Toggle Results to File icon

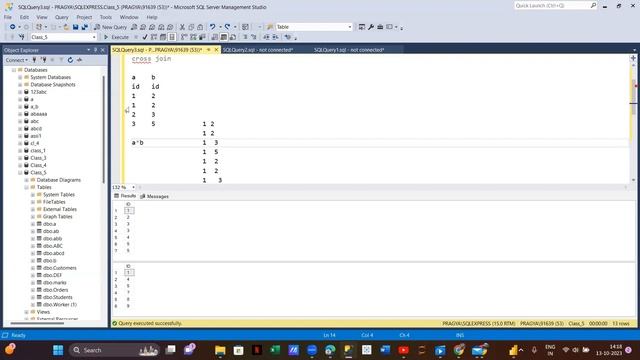coord(233,37)
